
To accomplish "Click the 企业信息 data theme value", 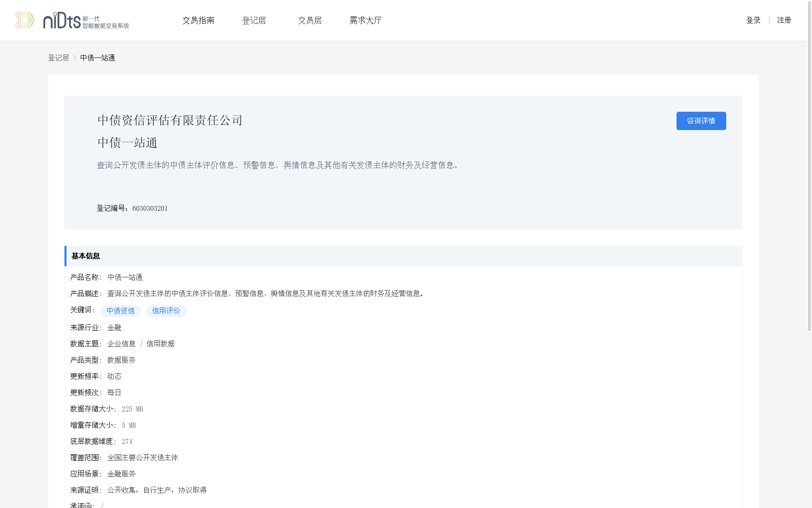I will 121,344.
